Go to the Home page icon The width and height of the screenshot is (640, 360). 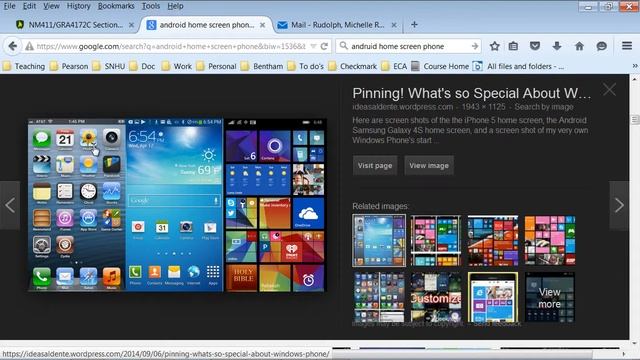579,46
